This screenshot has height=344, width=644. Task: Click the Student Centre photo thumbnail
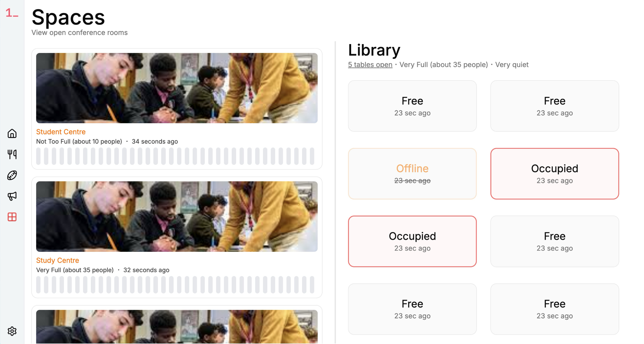tap(177, 88)
